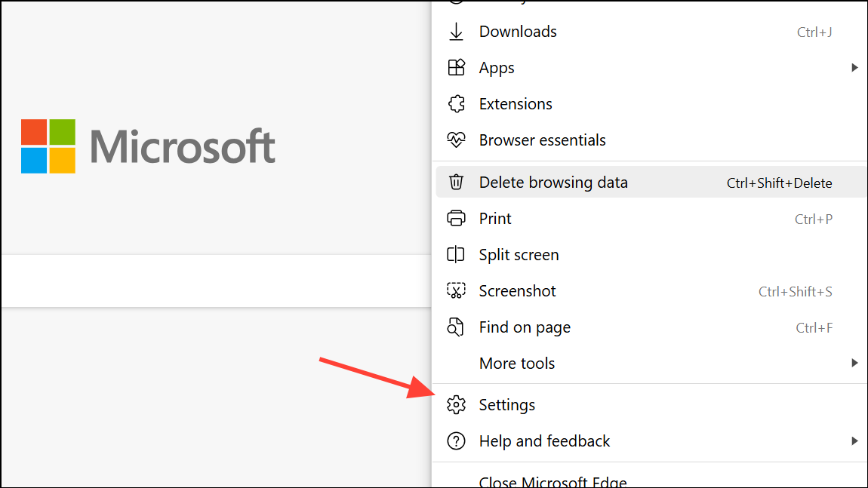Click the Settings gear icon
Image resolution: width=868 pixels, height=488 pixels.
coord(456,404)
